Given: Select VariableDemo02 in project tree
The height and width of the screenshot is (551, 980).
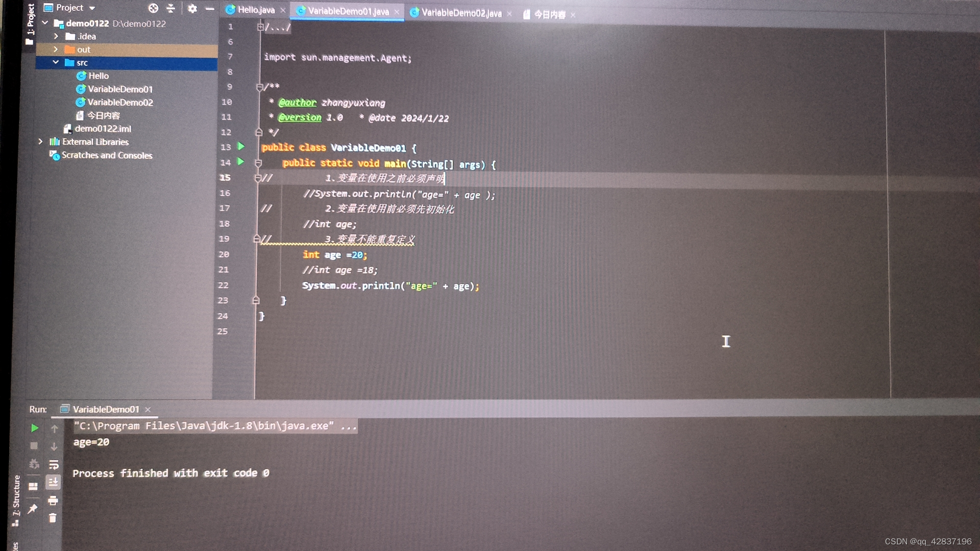Looking at the screenshot, I should click(x=120, y=103).
